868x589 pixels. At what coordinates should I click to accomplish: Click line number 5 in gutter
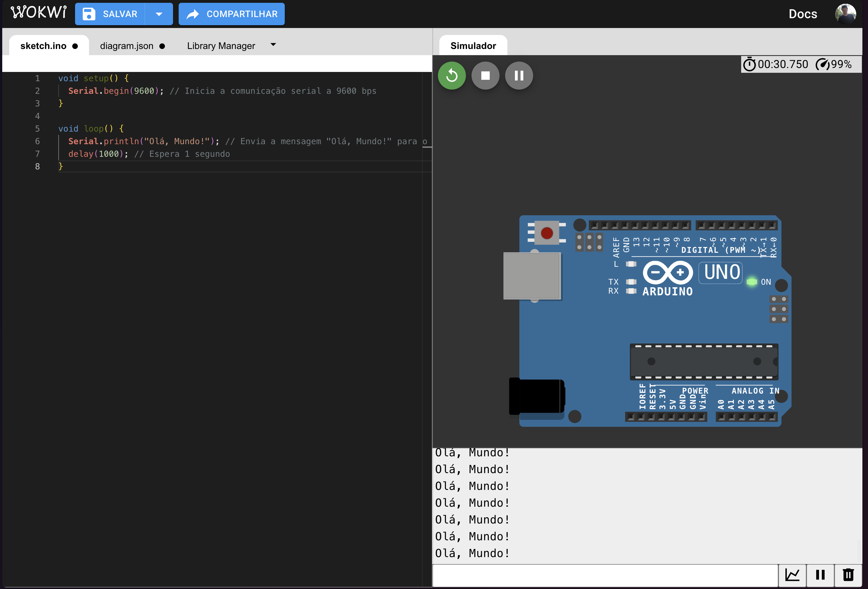(37, 128)
